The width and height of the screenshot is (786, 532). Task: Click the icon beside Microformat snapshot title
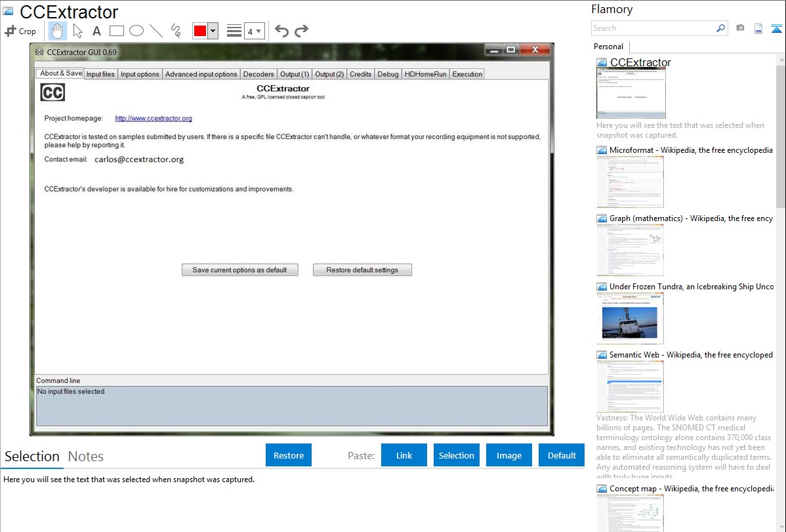pyautogui.click(x=602, y=150)
